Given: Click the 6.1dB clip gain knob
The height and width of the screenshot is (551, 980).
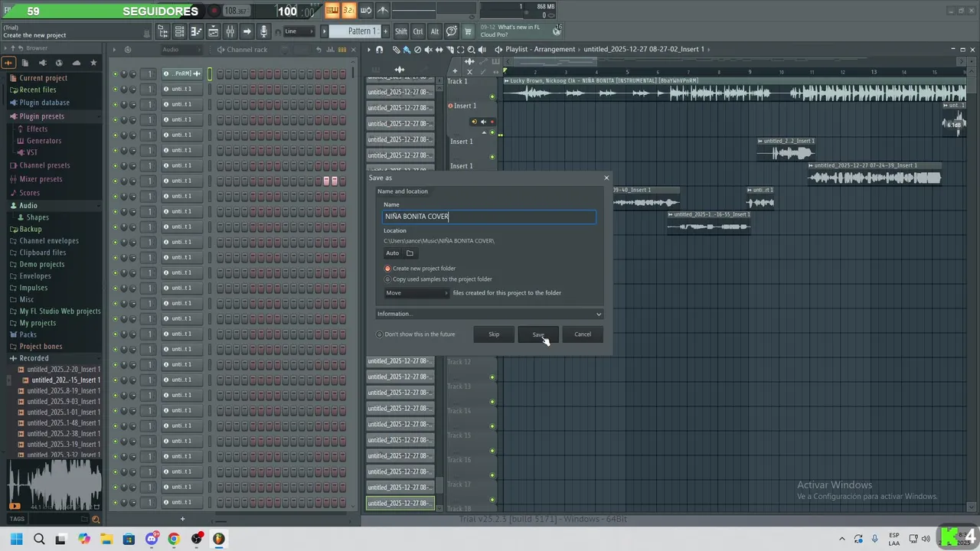Looking at the screenshot, I should [955, 125].
